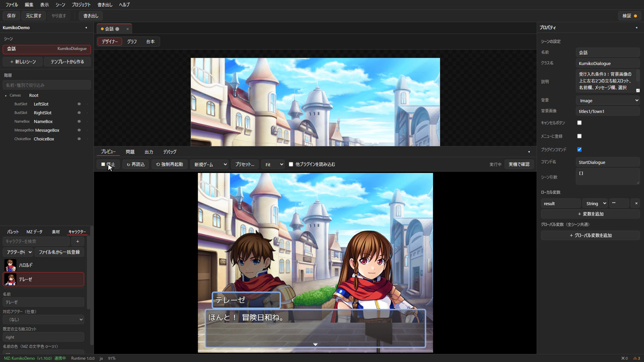Open the String type dropdown
The image size is (644, 362).
pos(595,204)
